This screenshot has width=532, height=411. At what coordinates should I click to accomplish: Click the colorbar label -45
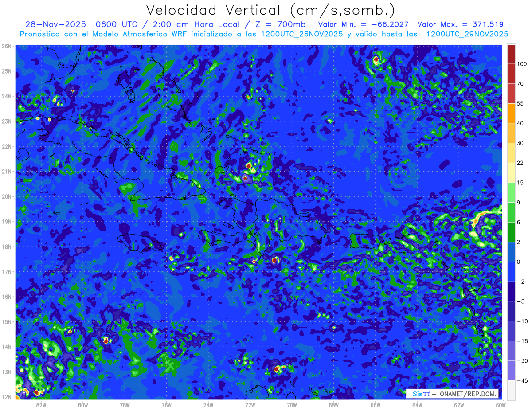tap(522, 380)
